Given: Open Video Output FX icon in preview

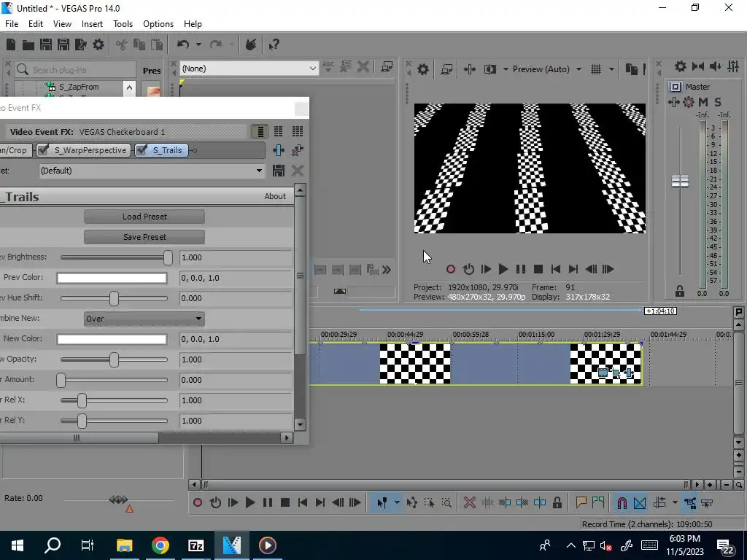Looking at the screenshot, I should (469, 69).
